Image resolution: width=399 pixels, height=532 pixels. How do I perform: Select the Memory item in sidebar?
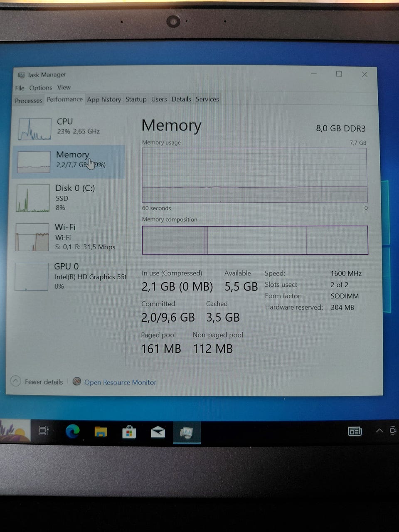(x=69, y=162)
